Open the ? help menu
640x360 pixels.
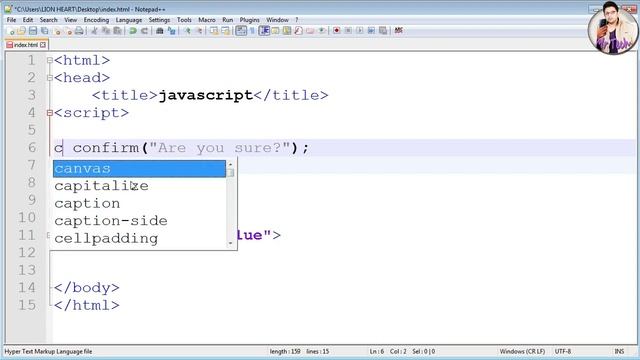click(x=297, y=20)
